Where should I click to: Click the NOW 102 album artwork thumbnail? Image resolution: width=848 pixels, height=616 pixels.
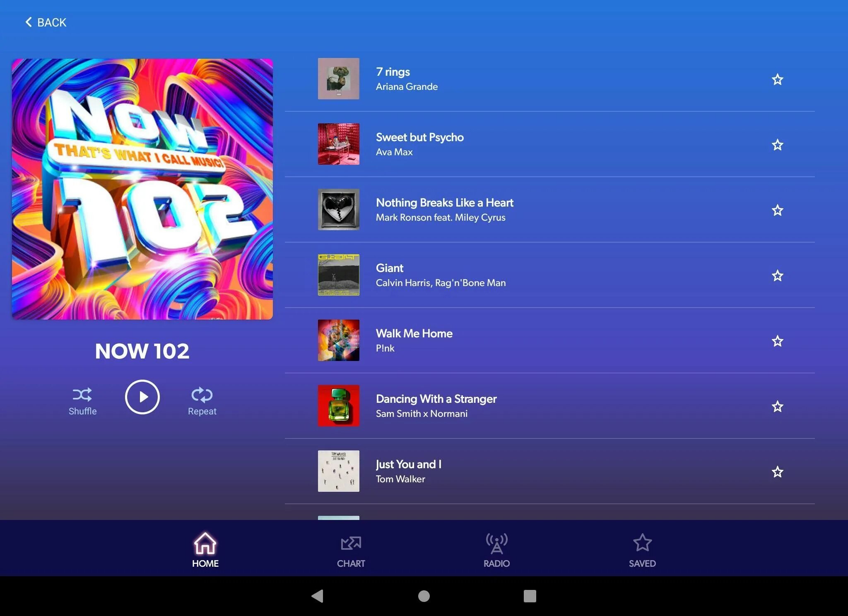(142, 188)
